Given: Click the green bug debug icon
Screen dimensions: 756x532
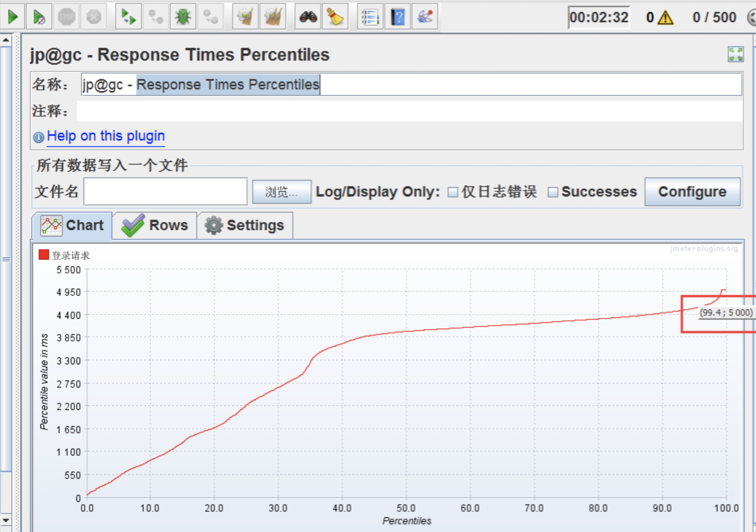Looking at the screenshot, I should tap(183, 17).
